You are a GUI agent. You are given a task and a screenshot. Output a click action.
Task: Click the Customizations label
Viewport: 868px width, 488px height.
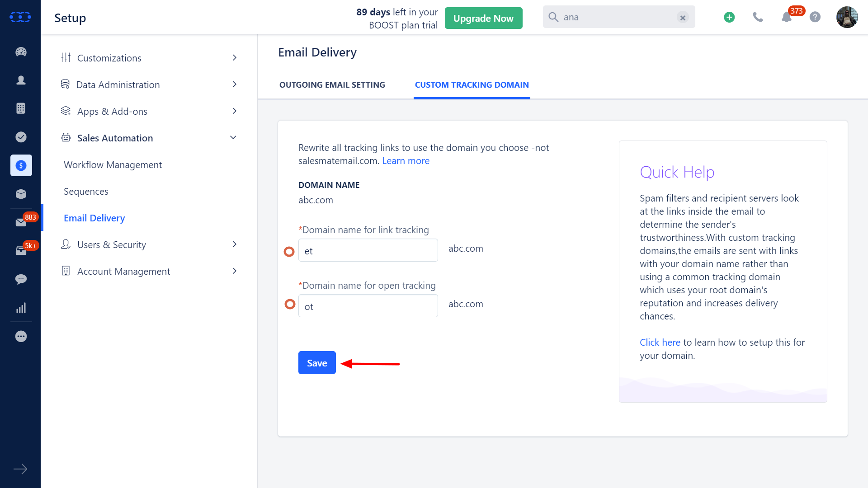109,58
